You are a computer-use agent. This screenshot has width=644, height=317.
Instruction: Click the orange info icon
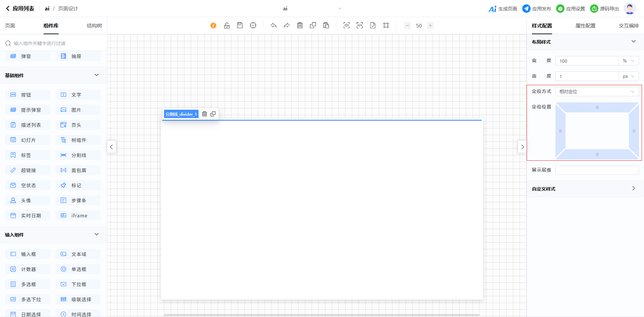point(213,25)
